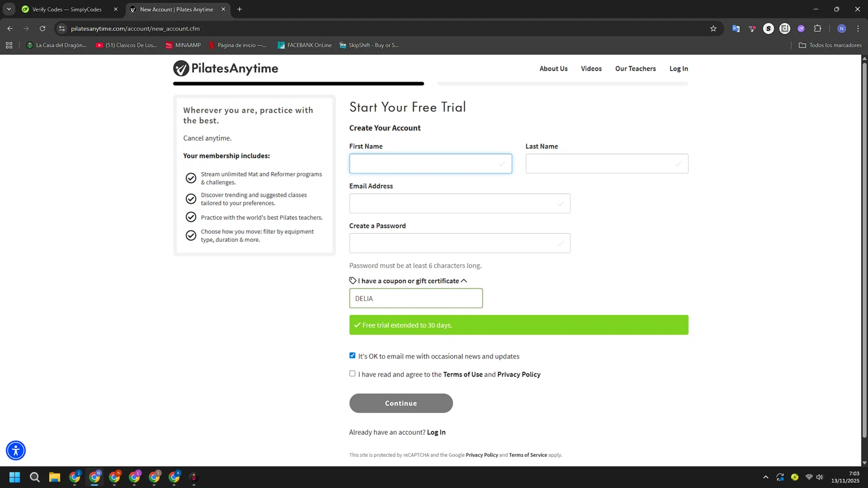Open the apps grid in the bookmarks bar
Viewport: 868px width, 488px height.
(9, 45)
